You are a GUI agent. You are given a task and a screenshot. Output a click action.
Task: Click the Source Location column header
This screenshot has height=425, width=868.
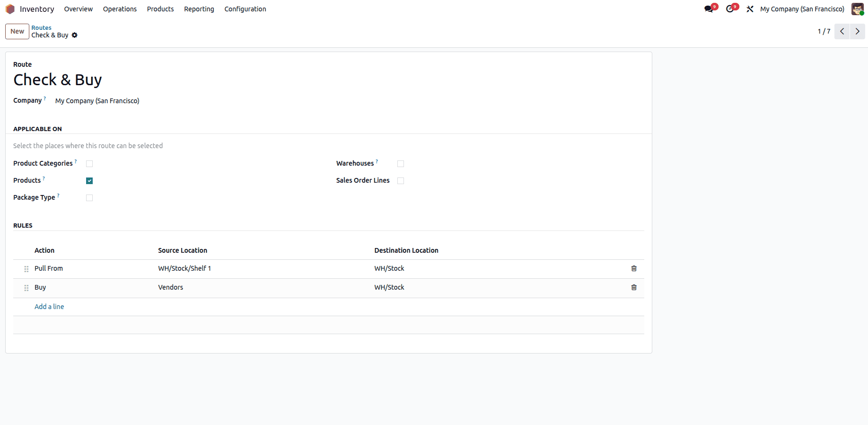point(183,250)
